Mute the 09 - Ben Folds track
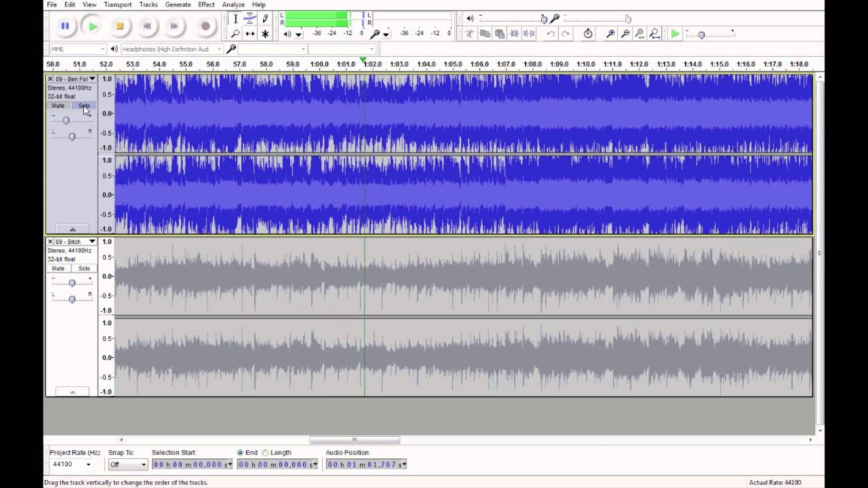The height and width of the screenshot is (488, 868). coord(58,106)
